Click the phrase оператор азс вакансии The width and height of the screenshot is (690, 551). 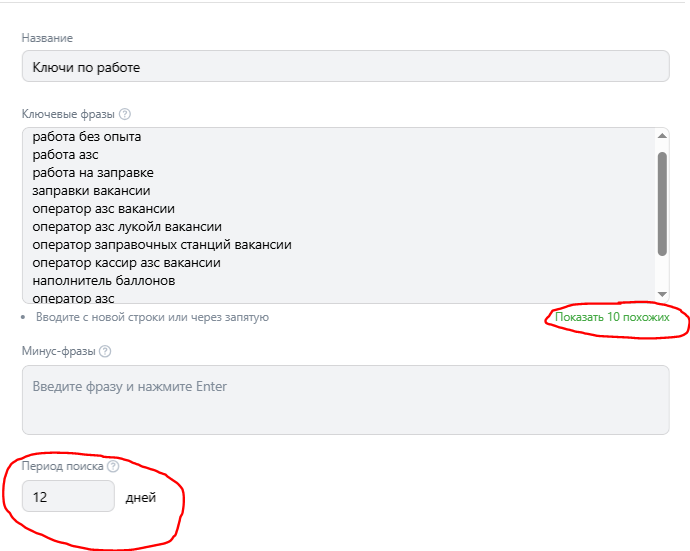[103, 209]
